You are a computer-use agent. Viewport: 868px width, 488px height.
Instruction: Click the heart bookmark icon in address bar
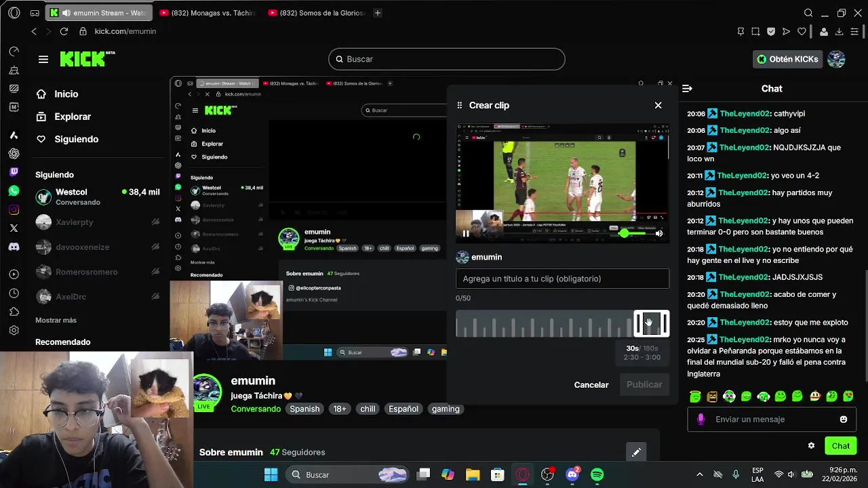802,31
